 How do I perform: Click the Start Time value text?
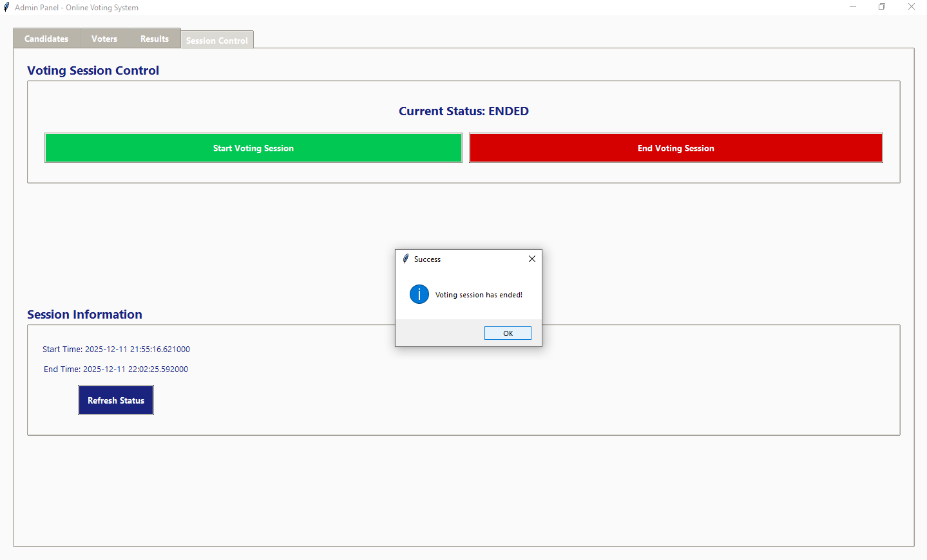[137, 350]
